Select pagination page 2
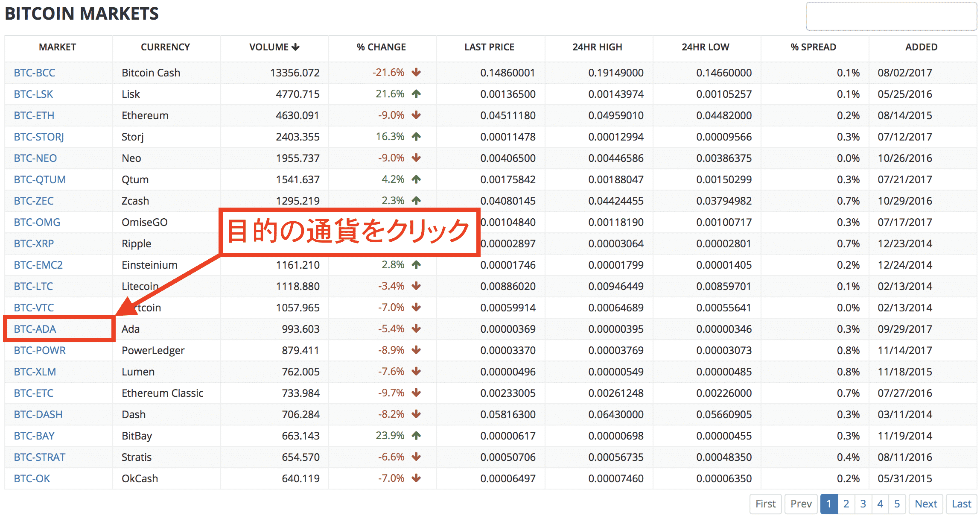 tap(846, 504)
